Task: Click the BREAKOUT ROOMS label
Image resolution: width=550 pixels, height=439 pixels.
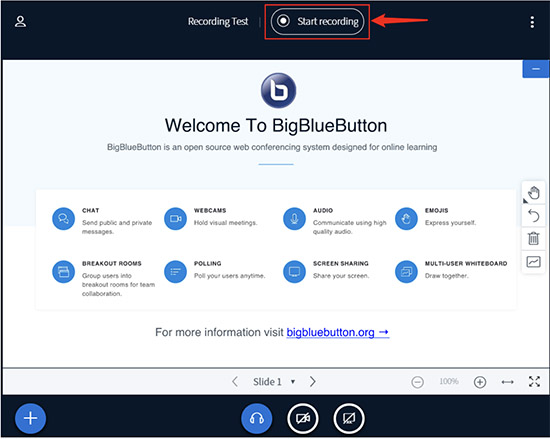Action: click(112, 263)
